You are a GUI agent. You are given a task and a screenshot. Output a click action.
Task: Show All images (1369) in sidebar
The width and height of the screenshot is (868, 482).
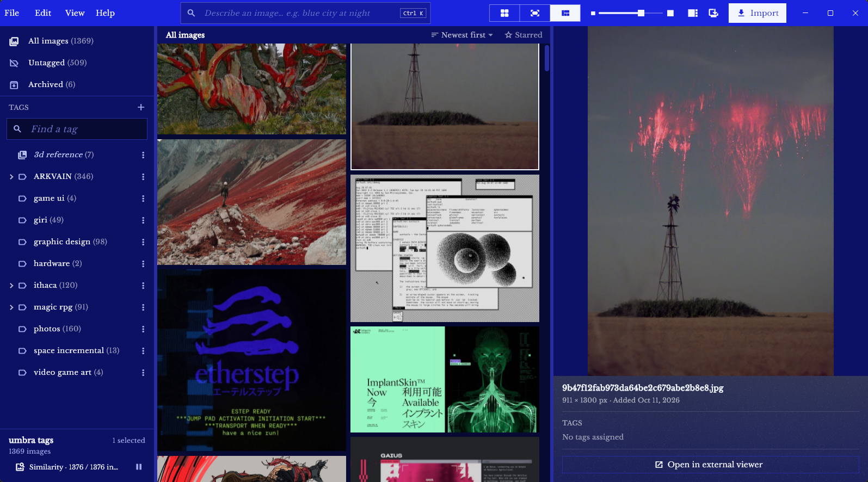[77, 41]
